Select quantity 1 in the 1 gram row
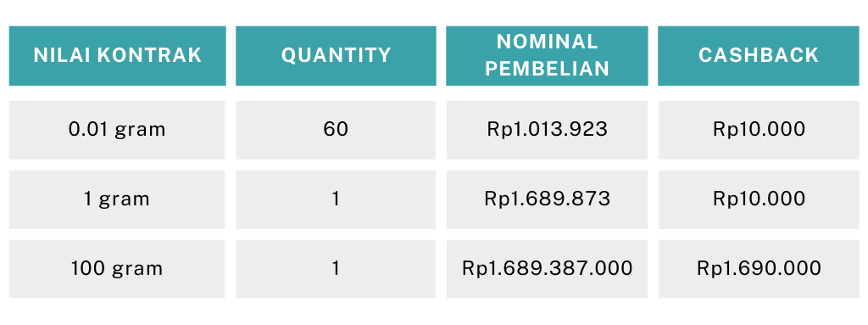Screen dimensions: 868x325 coord(336,199)
